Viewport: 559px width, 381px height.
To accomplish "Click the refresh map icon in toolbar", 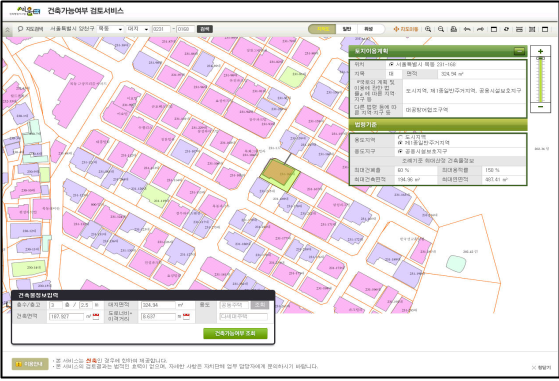I will (506, 29).
